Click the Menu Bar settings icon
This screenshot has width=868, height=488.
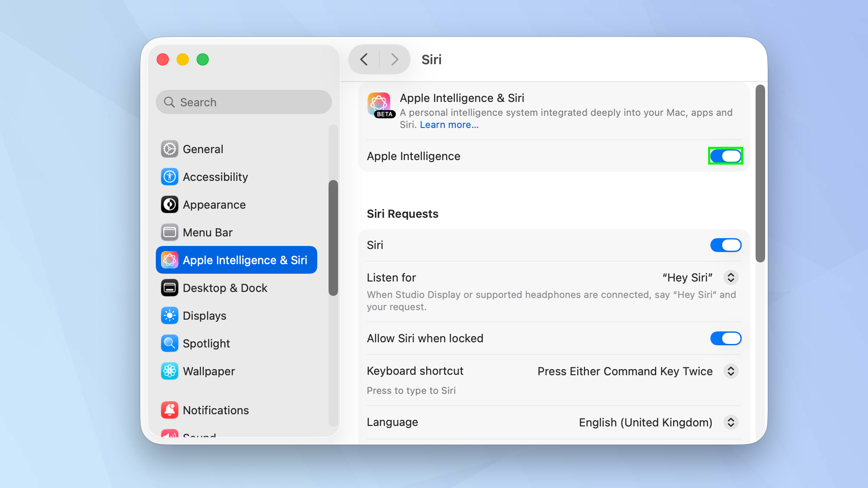tap(169, 232)
